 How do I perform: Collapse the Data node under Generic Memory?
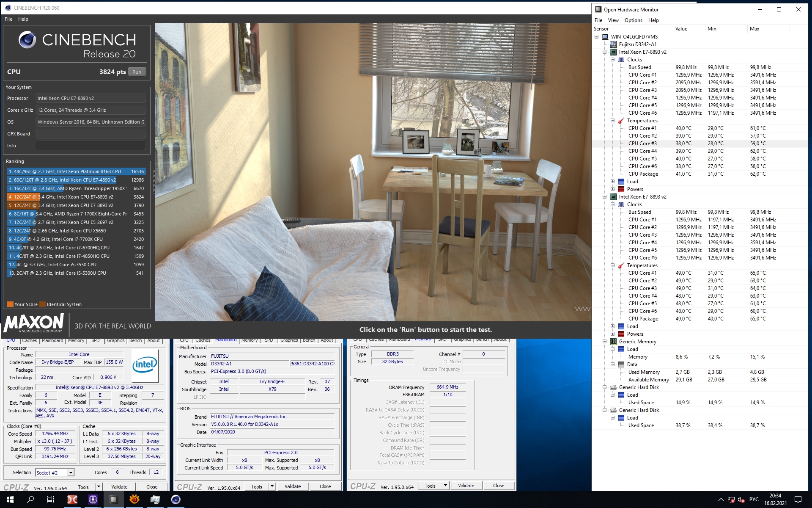coord(613,364)
